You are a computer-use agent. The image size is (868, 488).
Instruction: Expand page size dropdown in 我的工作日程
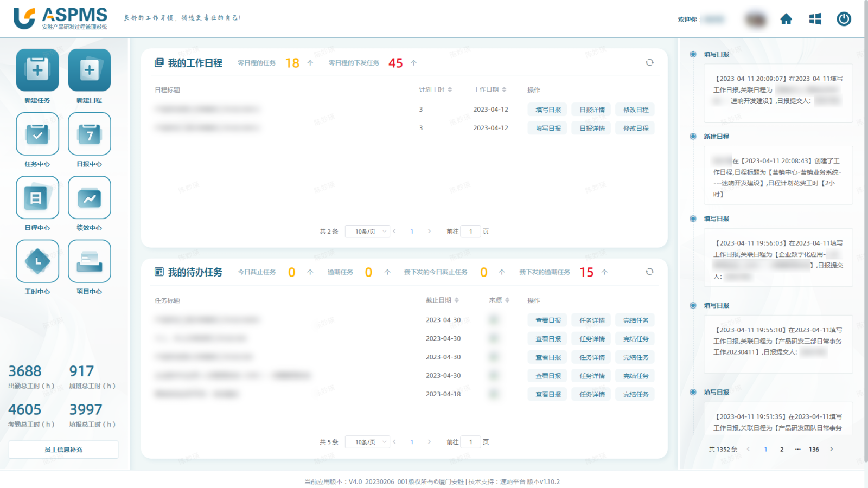coord(367,232)
